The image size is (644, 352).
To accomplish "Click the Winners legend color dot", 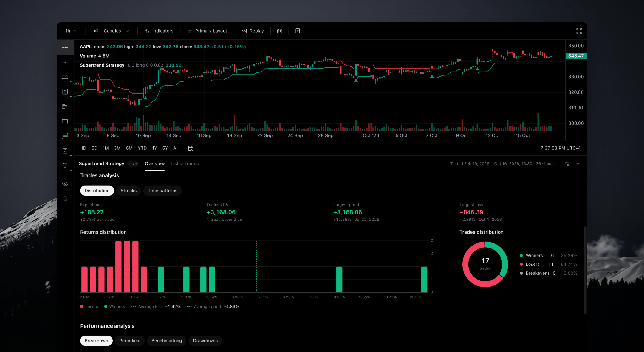I will pos(521,256).
